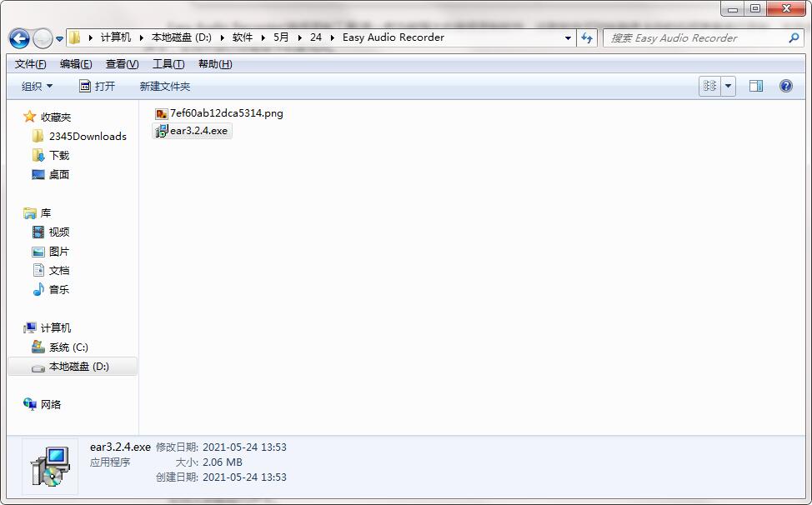Click the change view icon button

pyautogui.click(x=710, y=86)
